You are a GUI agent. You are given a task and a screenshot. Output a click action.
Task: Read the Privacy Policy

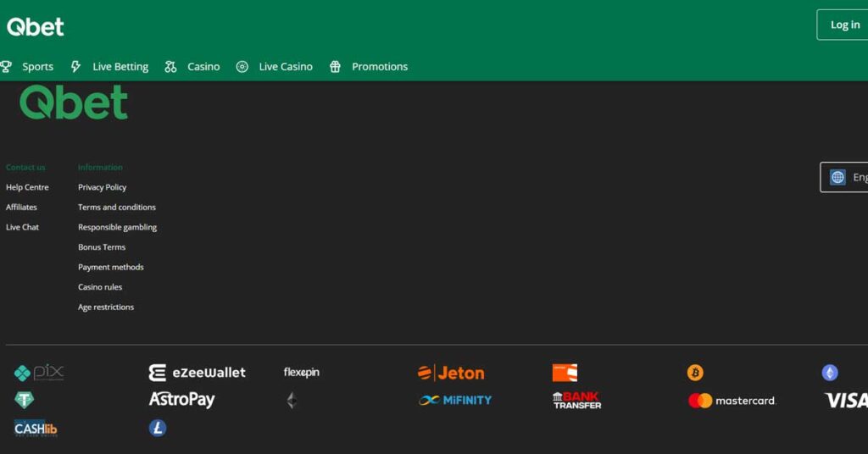pos(103,187)
